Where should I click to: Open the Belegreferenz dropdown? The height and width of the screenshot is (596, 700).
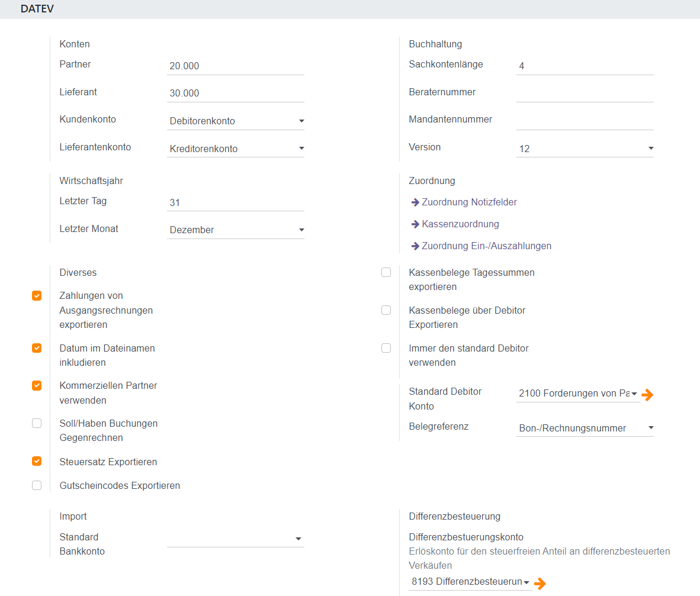tap(585, 428)
